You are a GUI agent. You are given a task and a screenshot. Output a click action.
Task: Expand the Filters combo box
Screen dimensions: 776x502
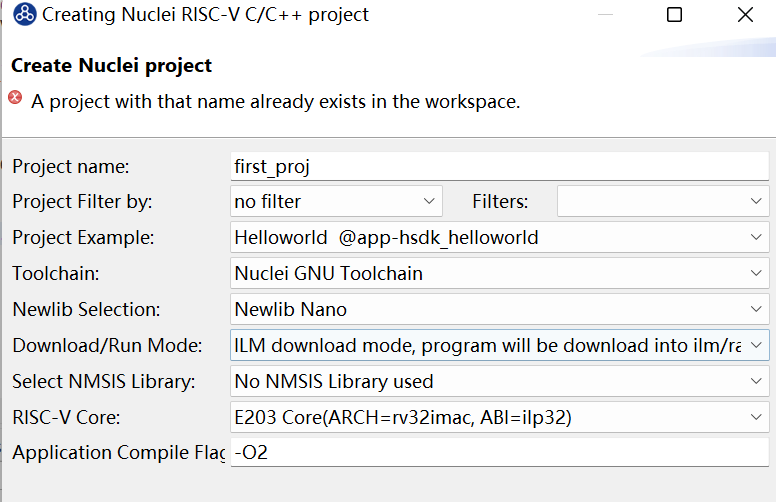[x=663, y=201]
